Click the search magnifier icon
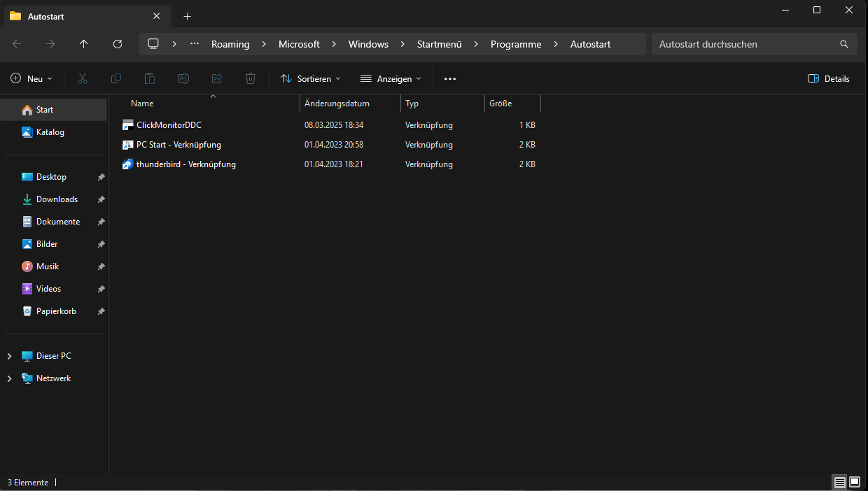Viewport: 868px width, 491px height. pyautogui.click(x=844, y=44)
